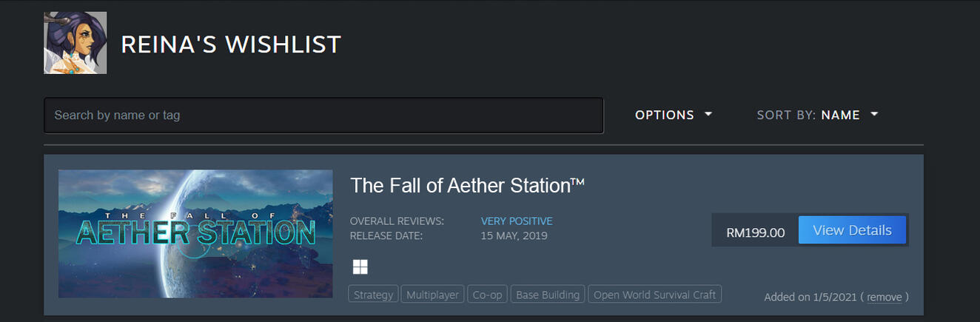This screenshot has height=322, width=980.
Task: Select the Strategy tag
Action: (x=374, y=295)
